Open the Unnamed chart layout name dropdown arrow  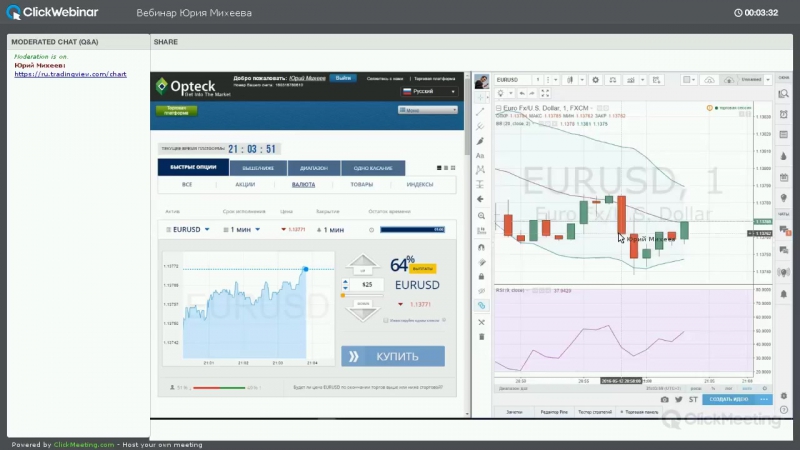[x=768, y=80]
